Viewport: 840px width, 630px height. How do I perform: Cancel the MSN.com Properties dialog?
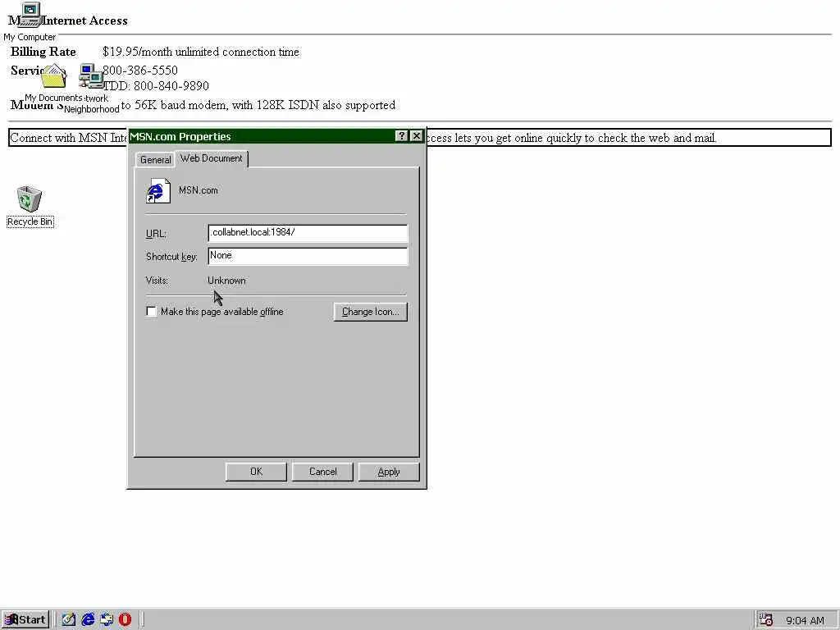coord(322,472)
